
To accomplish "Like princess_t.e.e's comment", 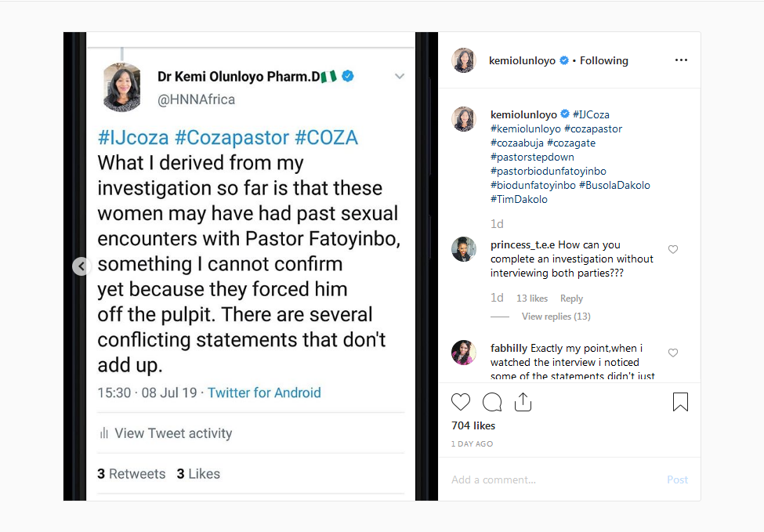I will [672, 250].
